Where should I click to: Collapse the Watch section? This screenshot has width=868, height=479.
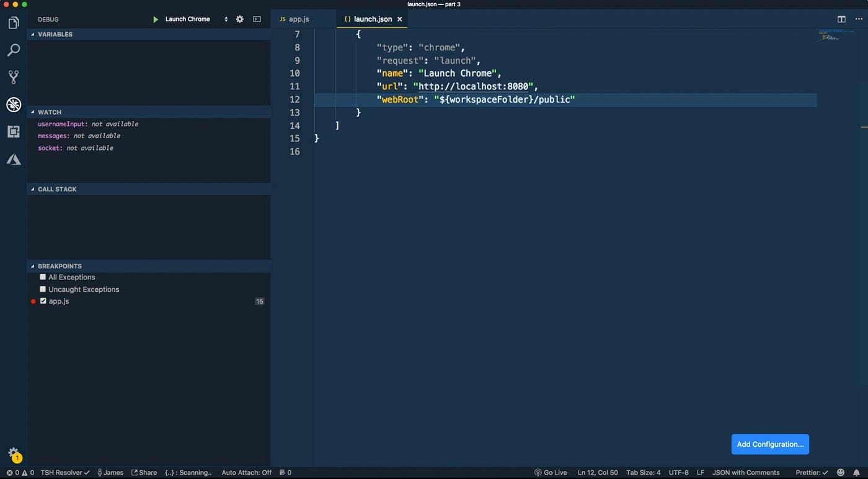[x=149, y=112]
